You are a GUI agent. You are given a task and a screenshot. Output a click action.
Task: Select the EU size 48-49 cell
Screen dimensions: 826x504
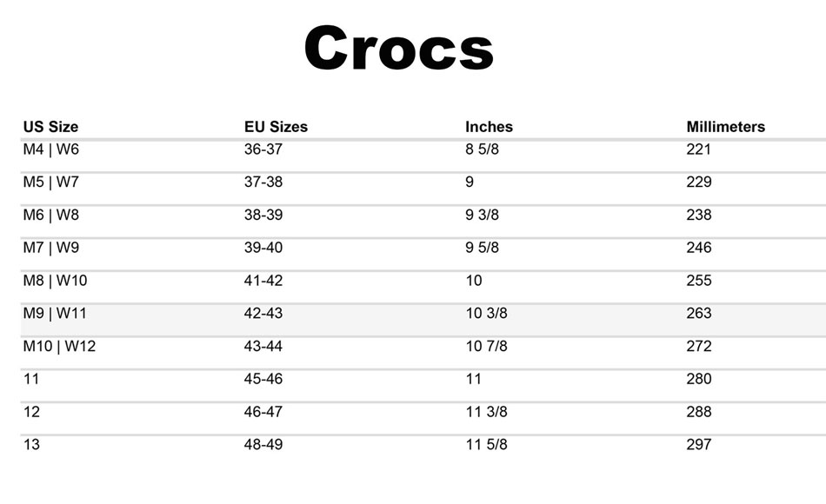coord(263,445)
